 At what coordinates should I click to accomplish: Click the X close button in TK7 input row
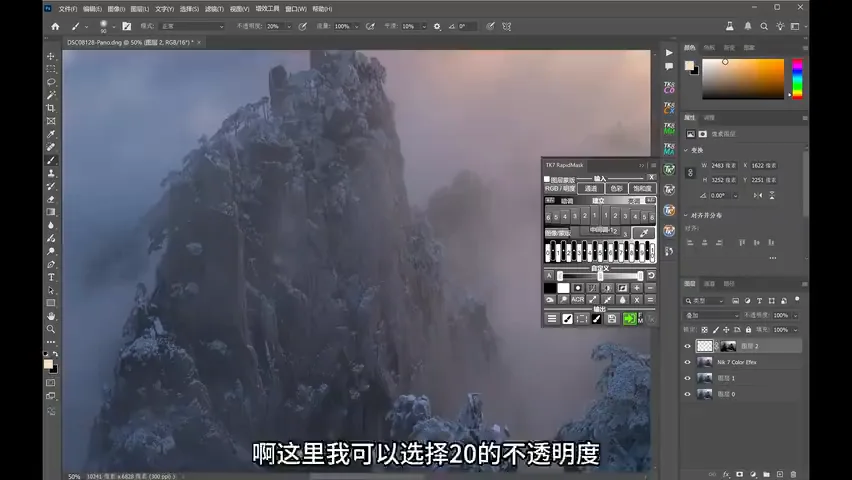651,178
